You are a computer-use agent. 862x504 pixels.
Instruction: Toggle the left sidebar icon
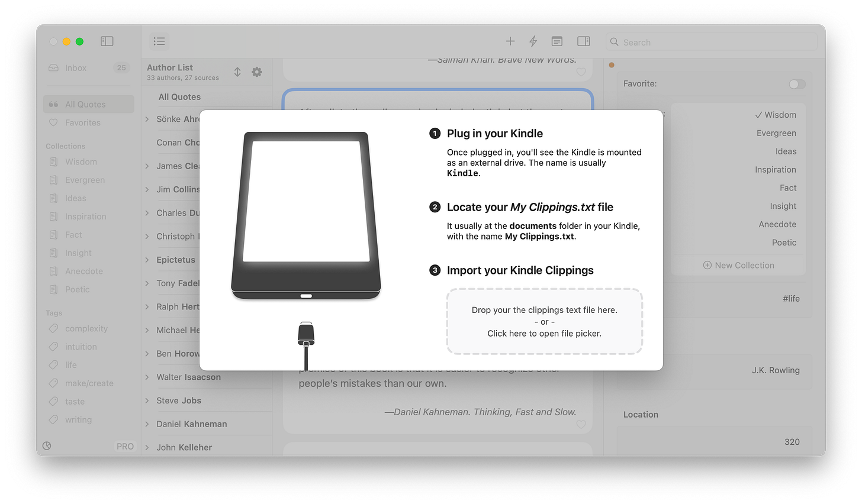(x=107, y=41)
